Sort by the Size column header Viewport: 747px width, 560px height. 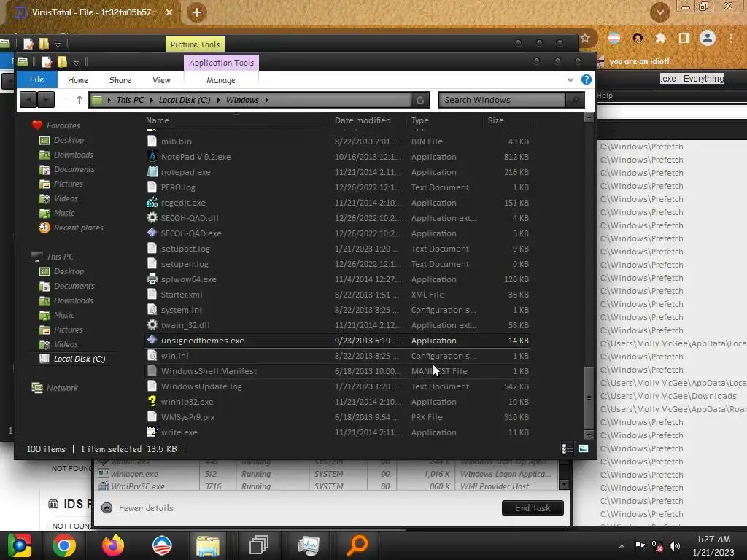point(495,120)
